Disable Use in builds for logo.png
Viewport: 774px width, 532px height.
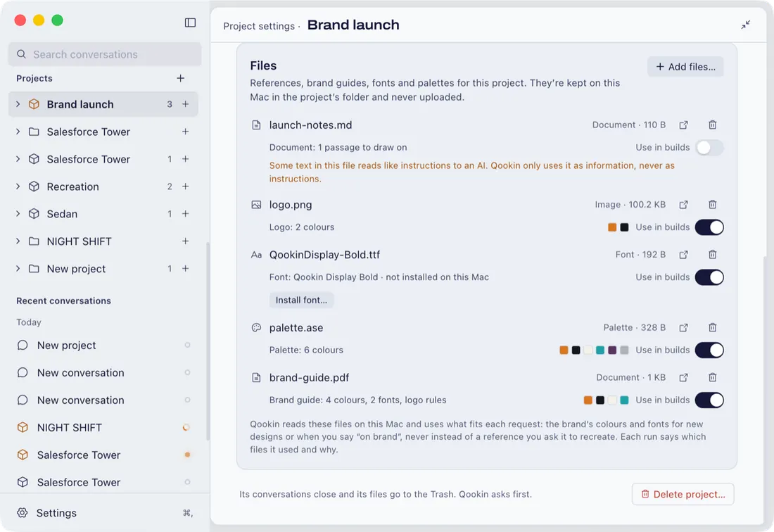(709, 227)
